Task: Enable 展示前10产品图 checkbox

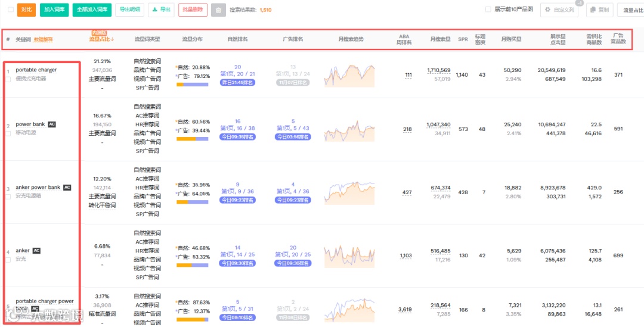Action: pyautogui.click(x=488, y=10)
